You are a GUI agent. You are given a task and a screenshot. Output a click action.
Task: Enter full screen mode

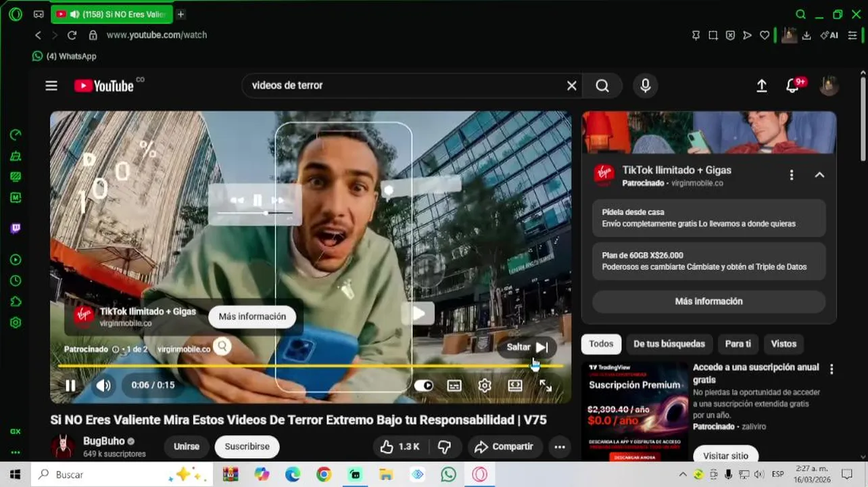[x=546, y=386]
